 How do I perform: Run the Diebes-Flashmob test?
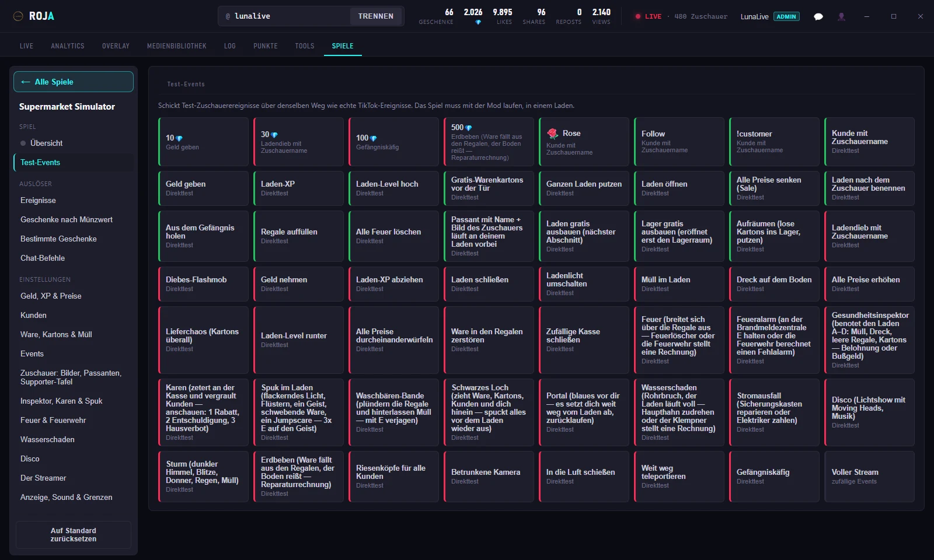[203, 283]
